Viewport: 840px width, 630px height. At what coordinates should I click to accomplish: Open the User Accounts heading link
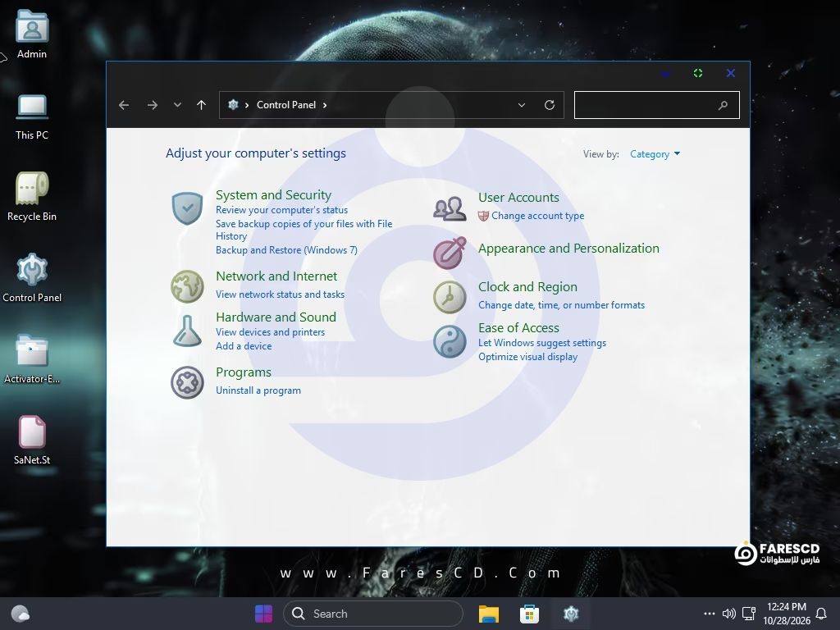pyautogui.click(x=518, y=198)
